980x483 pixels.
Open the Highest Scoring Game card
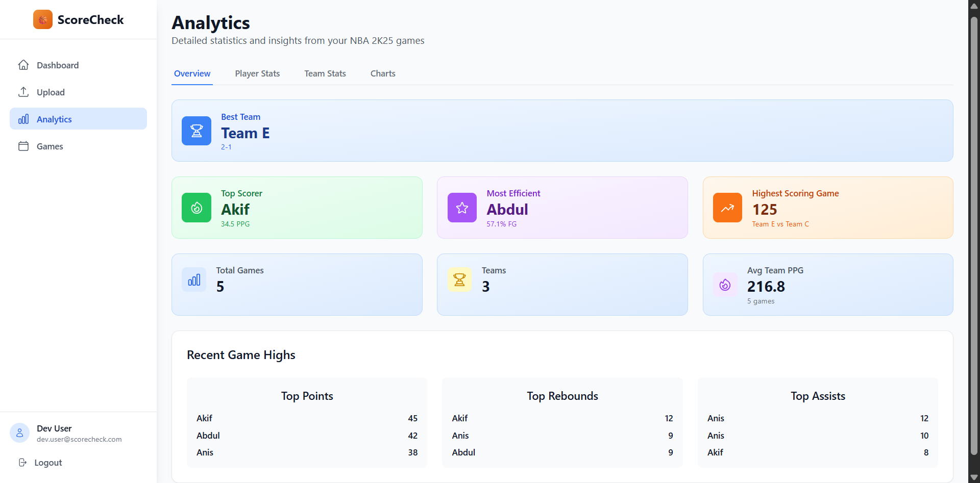827,208
